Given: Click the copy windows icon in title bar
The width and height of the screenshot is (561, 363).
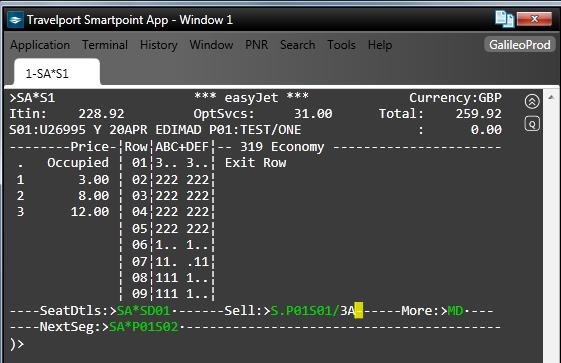Looking at the screenshot, I should [x=504, y=19].
